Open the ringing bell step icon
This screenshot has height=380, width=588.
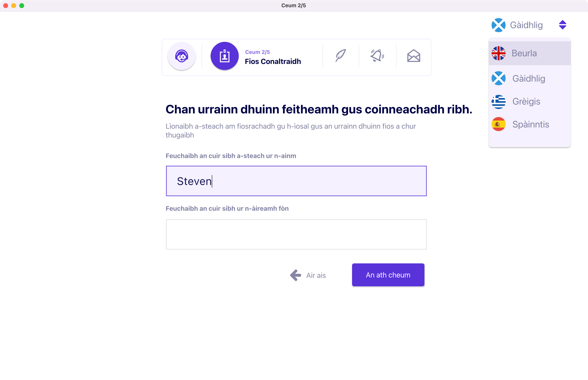point(377,55)
